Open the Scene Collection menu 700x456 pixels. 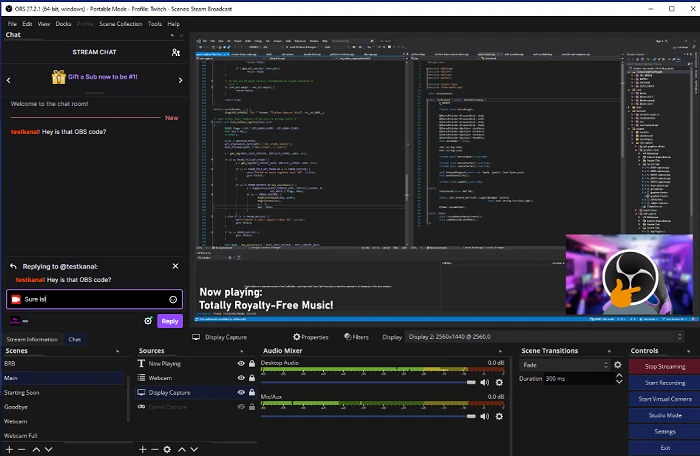click(121, 24)
